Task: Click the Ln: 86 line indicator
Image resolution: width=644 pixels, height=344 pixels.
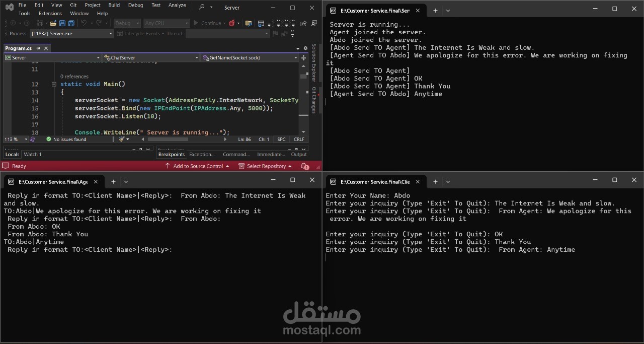Action: pos(245,140)
